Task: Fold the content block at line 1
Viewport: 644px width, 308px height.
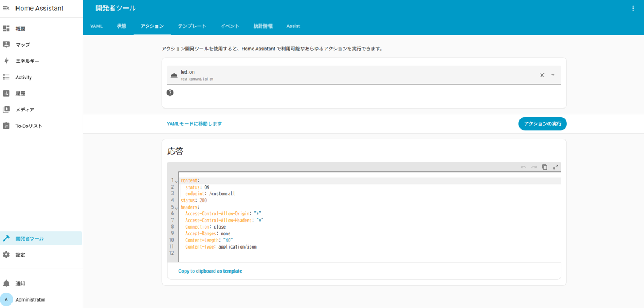Action: pyautogui.click(x=176, y=181)
